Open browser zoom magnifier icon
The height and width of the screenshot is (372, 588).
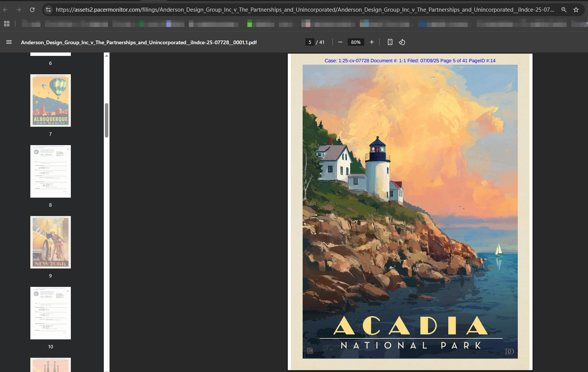(x=564, y=10)
